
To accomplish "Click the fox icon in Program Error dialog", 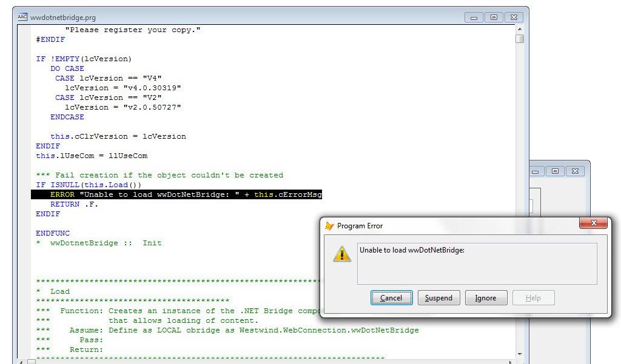I will (x=329, y=226).
